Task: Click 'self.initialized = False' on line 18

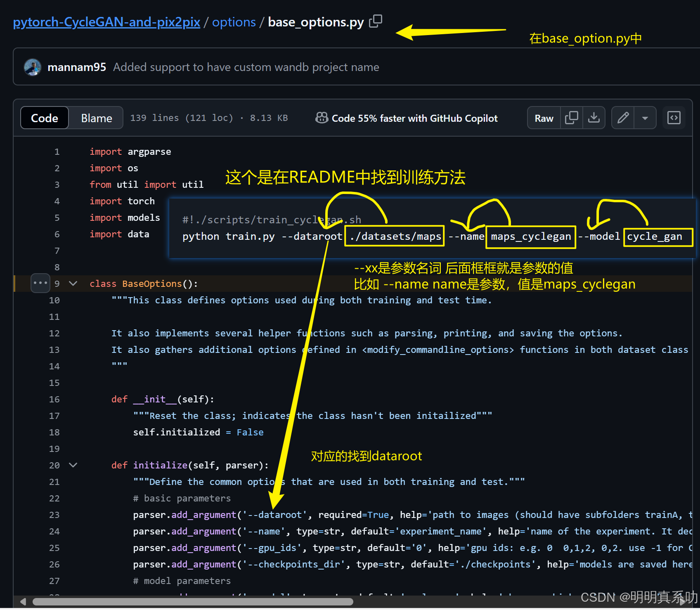Action: [x=198, y=432]
